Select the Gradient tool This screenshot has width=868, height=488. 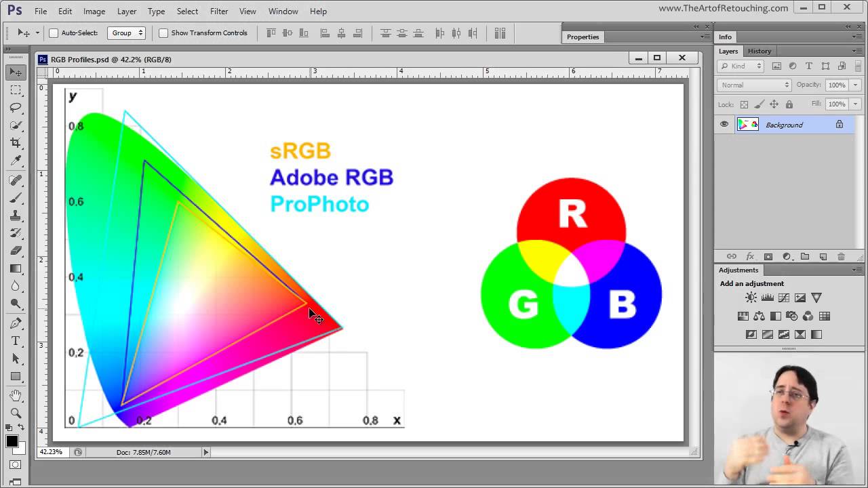(16, 268)
